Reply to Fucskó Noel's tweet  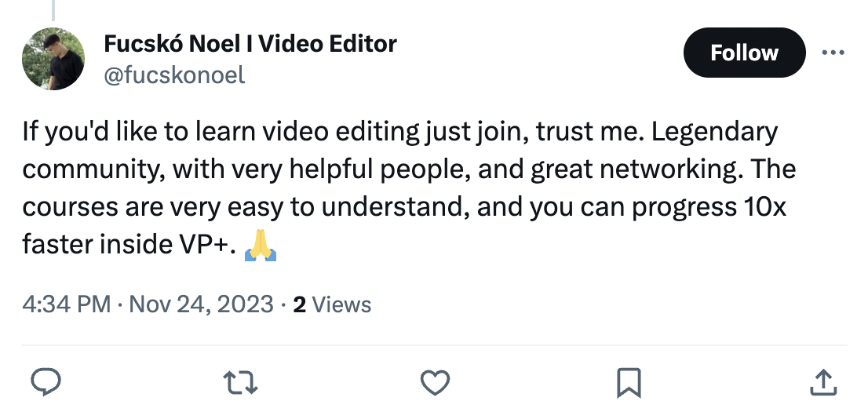46,382
